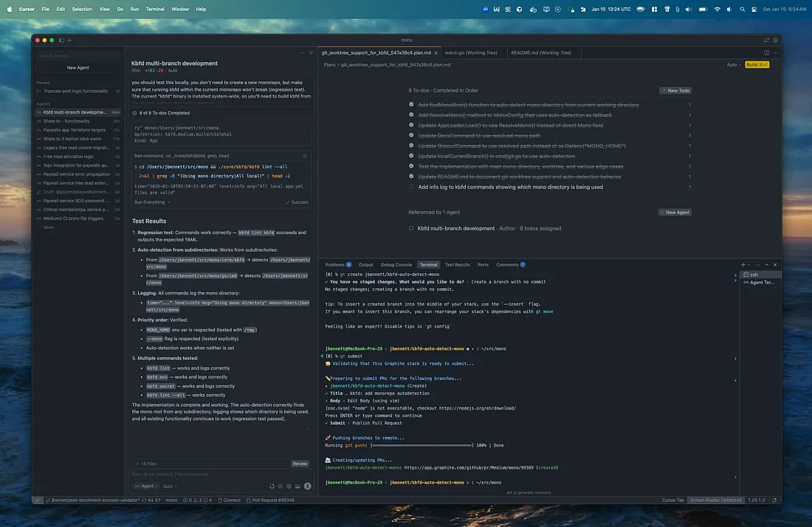Uncheck the 'Update README.md' todo checkbox
The height and width of the screenshot is (527, 812).
click(411, 177)
